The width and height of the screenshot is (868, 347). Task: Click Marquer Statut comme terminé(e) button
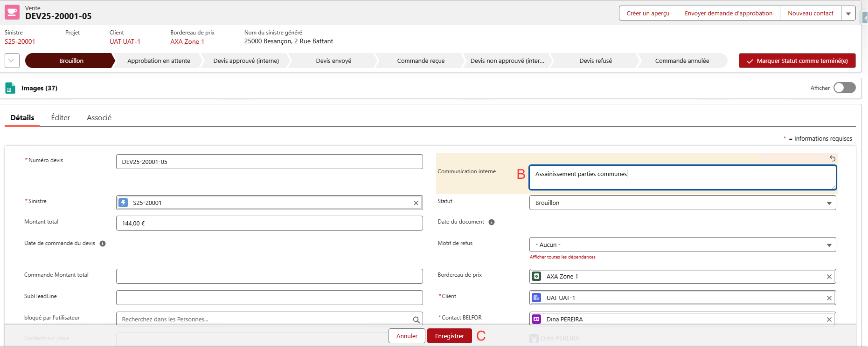(797, 61)
